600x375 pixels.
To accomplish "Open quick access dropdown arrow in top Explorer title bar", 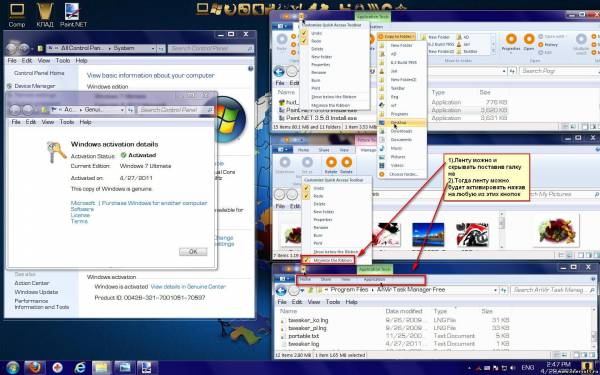I will click(x=302, y=16).
